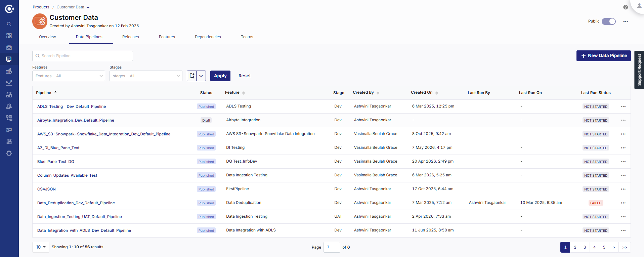Select the Data Pipelines tab
Screen dimensions: 644x257
[x=89, y=37]
